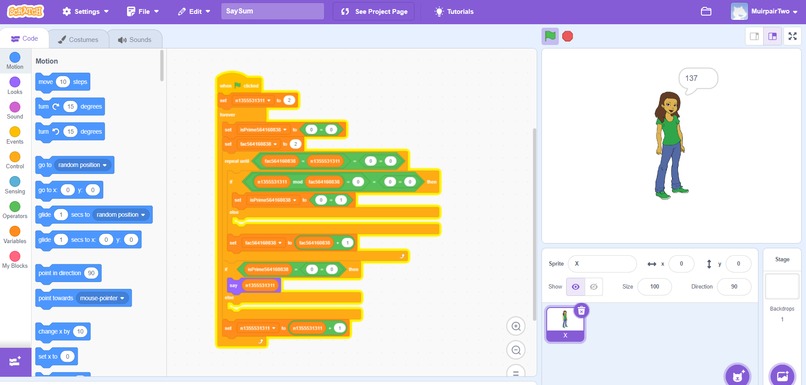806x385 pixels.
Task: Select the Control block category
Action: click(x=15, y=160)
